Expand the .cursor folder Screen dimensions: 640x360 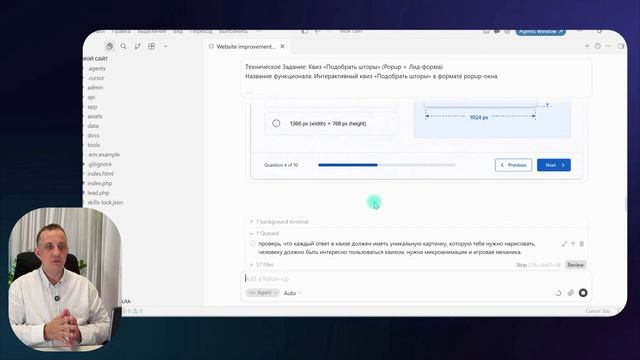coord(96,78)
